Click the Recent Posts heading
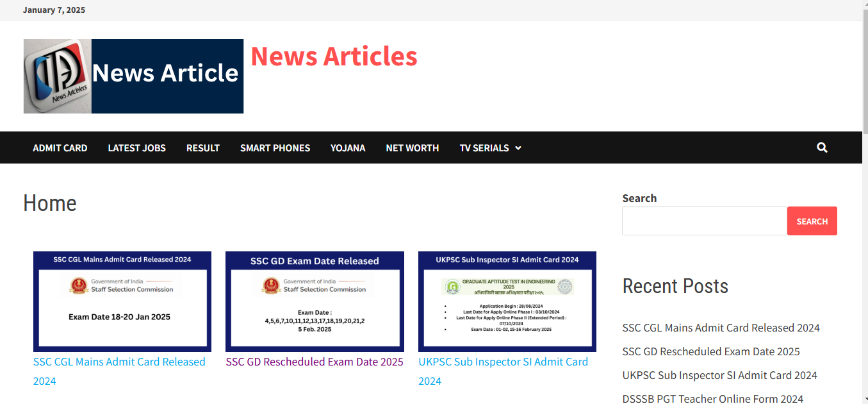Viewport: 868px width, 404px height. tap(675, 286)
